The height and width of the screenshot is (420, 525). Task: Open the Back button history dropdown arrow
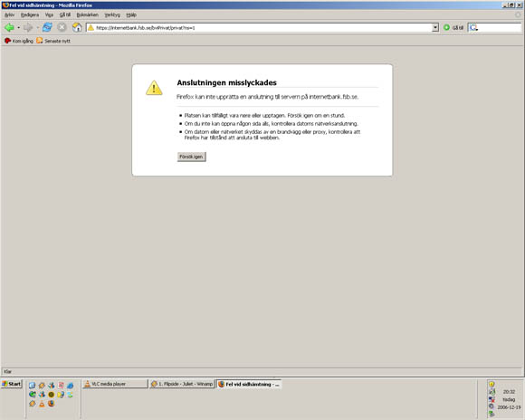click(x=18, y=27)
